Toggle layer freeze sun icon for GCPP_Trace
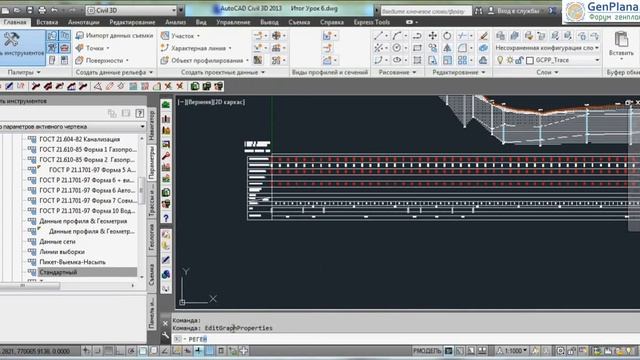Image resolution: width=640 pixels, height=360 pixels. [510, 60]
